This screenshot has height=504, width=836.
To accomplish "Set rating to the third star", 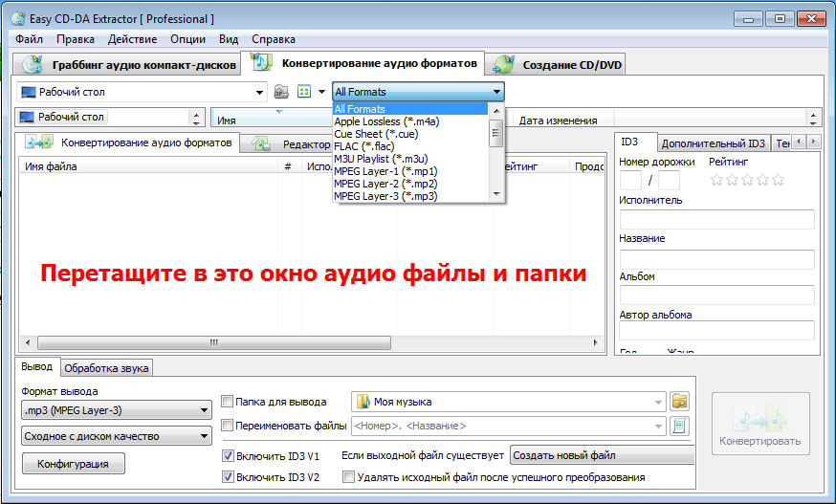I will (747, 180).
